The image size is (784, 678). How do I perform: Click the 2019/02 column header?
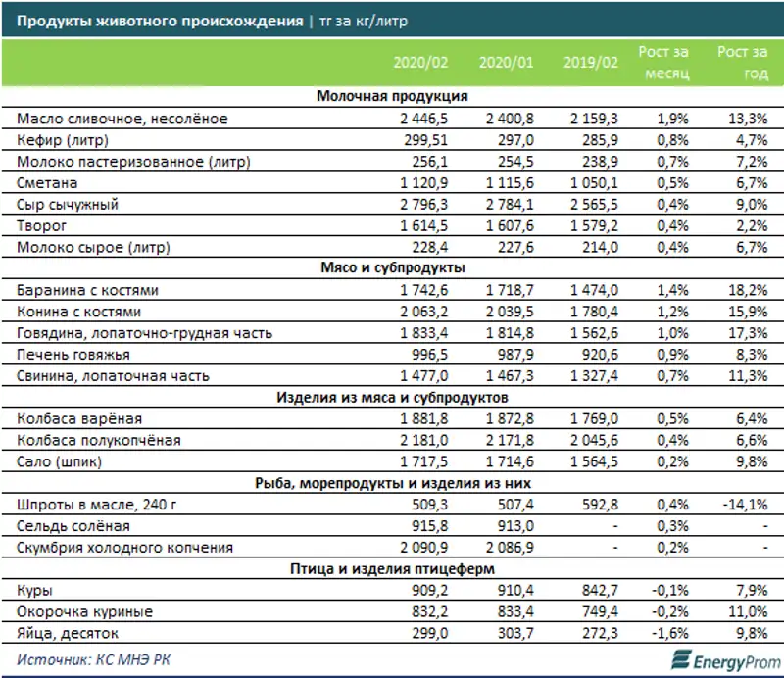pos(590,62)
